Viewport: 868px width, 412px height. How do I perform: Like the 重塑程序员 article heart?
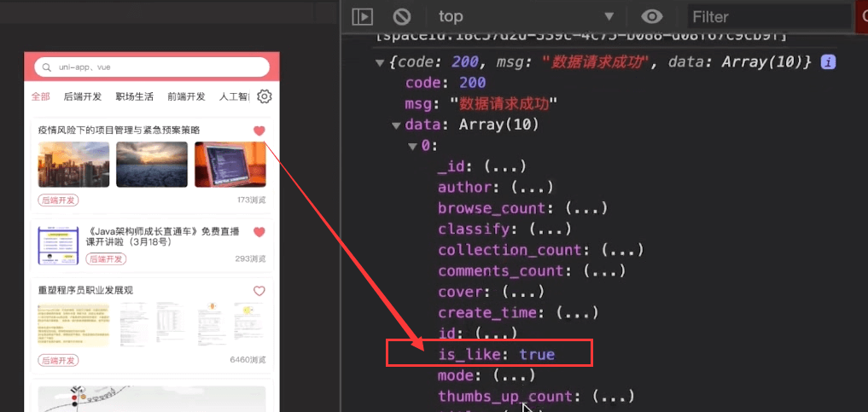pyautogui.click(x=259, y=291)
